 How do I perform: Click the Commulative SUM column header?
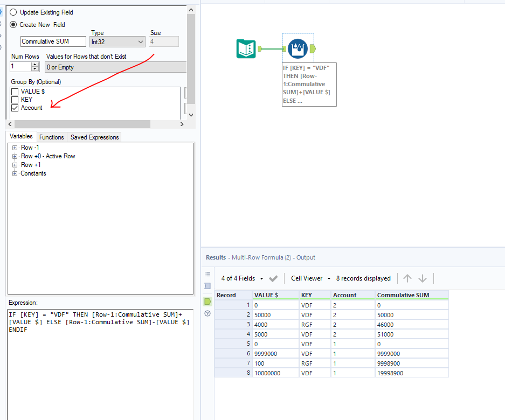pos(411,295)
